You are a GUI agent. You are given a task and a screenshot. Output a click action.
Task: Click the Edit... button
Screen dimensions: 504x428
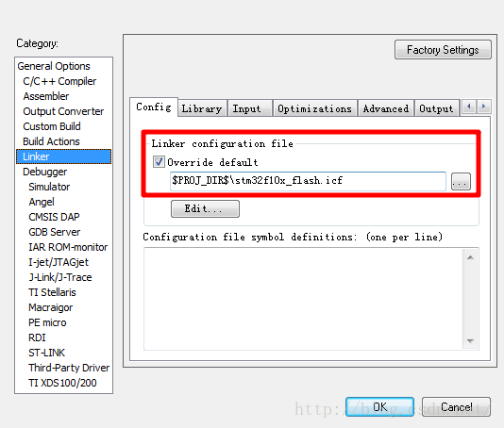[x=205, y=208]
